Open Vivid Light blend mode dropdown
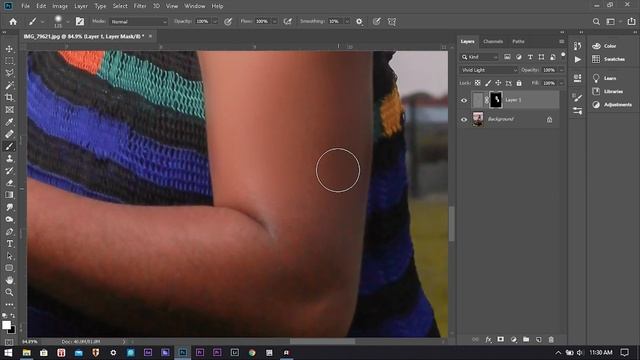Screen dimensions: 640x360 [489, 70]
